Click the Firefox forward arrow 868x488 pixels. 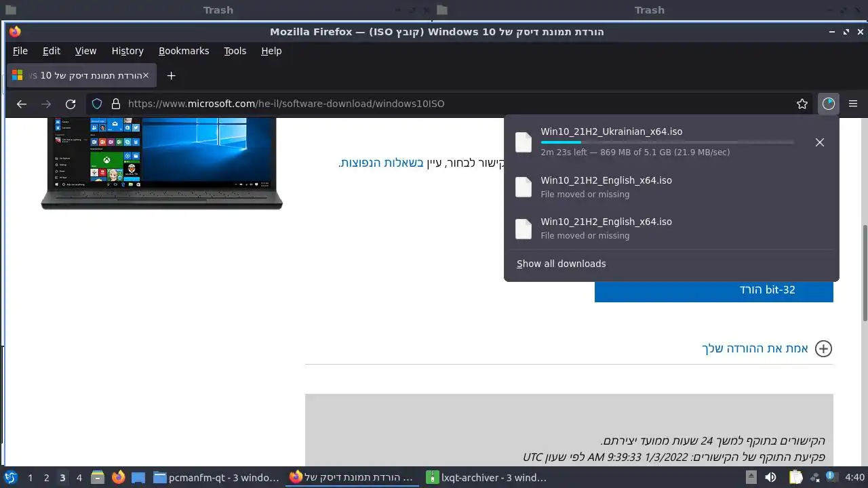(x=46, y=104)
